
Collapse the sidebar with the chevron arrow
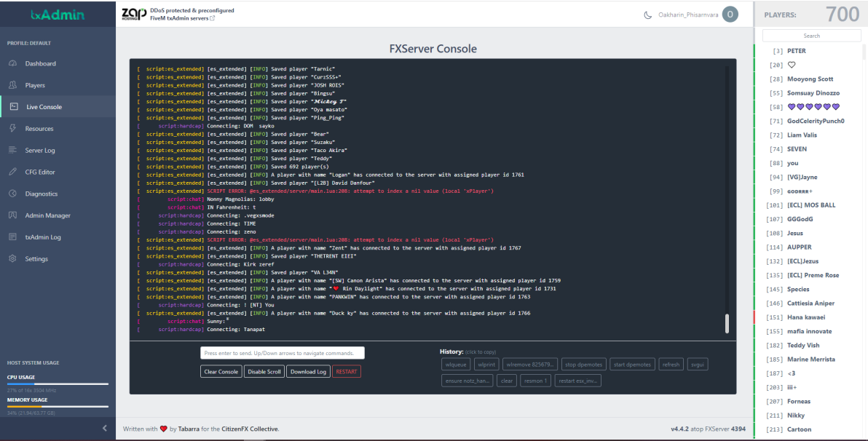tap(105, 428)
